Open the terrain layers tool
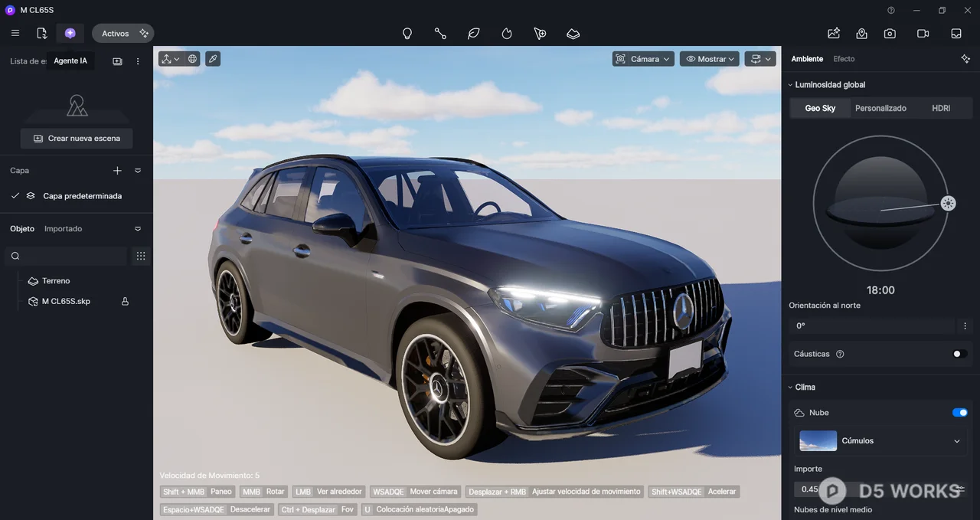 (x=573, y=34)
